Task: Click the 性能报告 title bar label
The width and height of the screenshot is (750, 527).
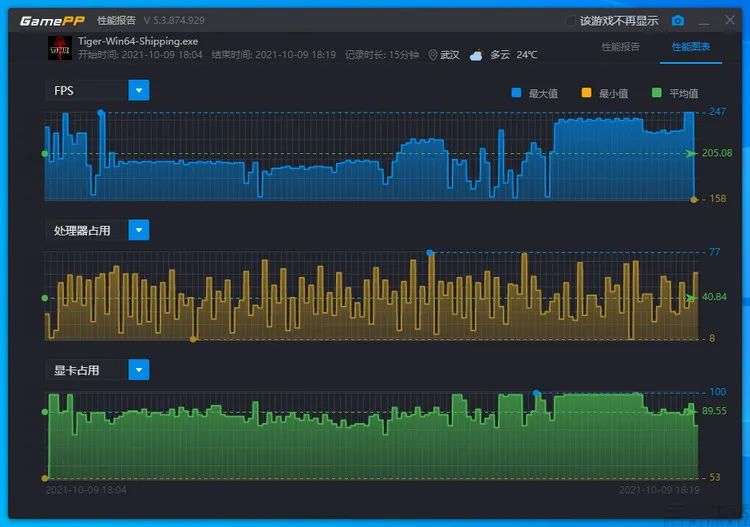Action: (115, 20)
